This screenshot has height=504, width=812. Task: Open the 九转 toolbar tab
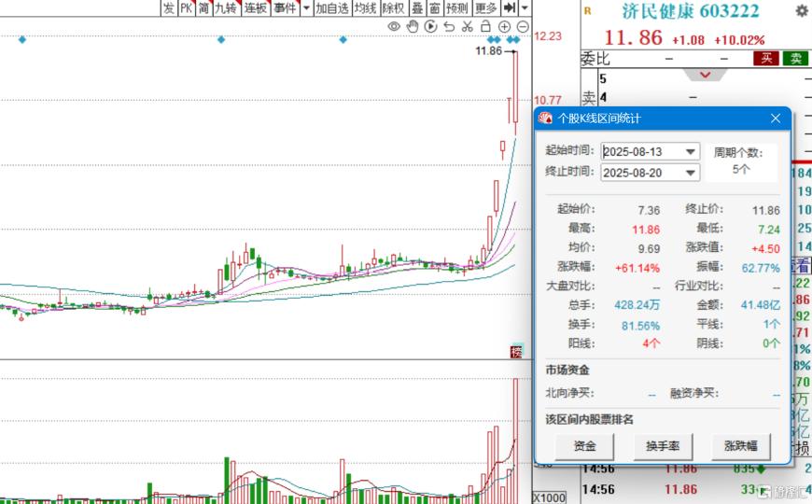tap(226, 8)
